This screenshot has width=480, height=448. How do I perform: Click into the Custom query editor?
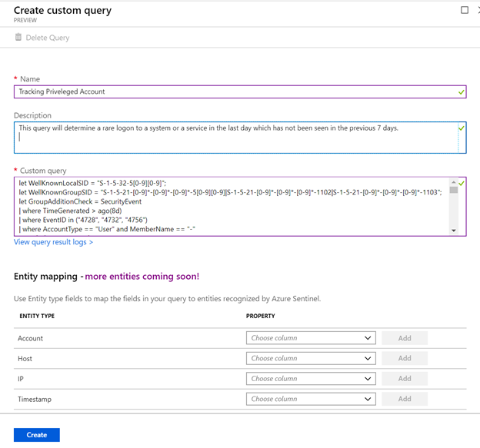point(231,207)
